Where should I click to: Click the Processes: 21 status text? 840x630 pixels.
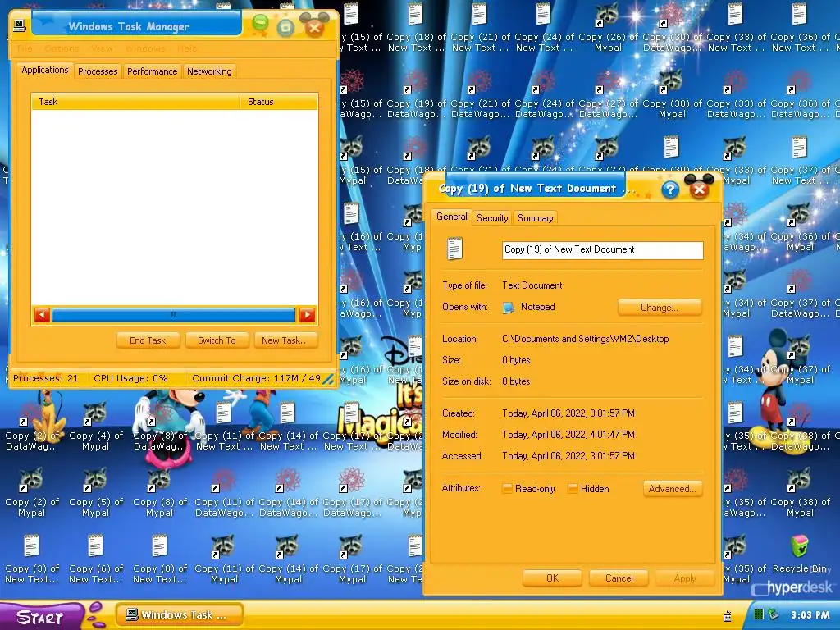coord(46,378)
